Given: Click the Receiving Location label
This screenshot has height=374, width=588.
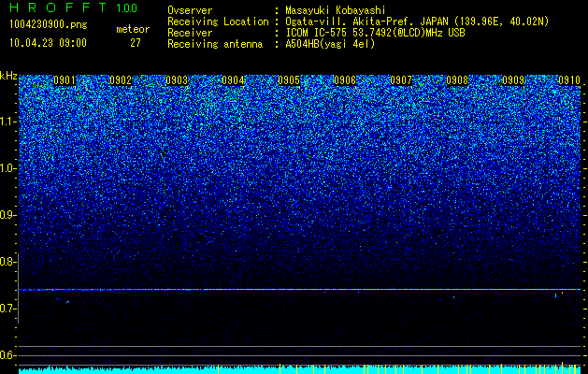Looking at the screenshot, I should (x=218, y=22).
